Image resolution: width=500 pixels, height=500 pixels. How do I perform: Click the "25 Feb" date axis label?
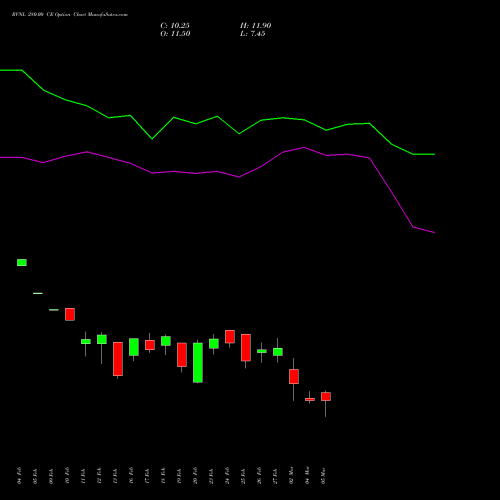pos(243,476)
